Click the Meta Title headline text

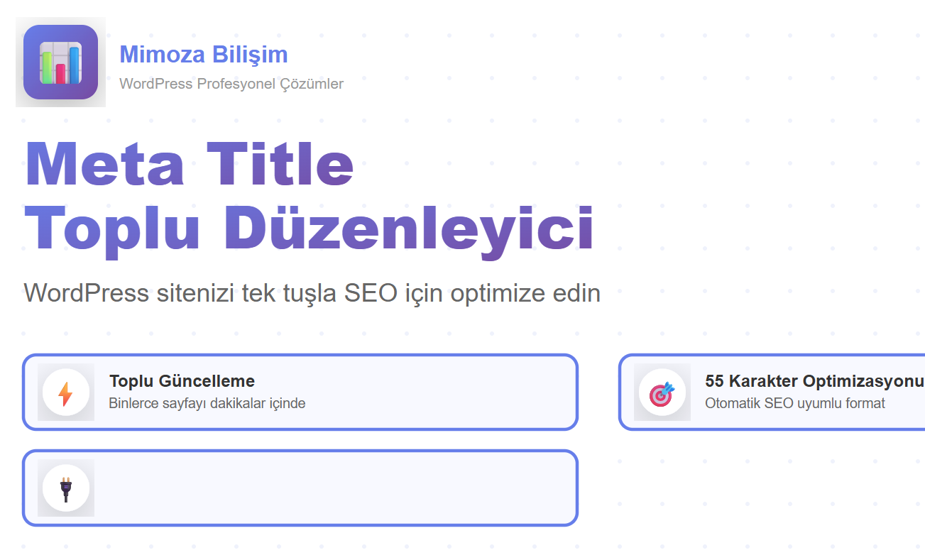[x=189, y=164]
